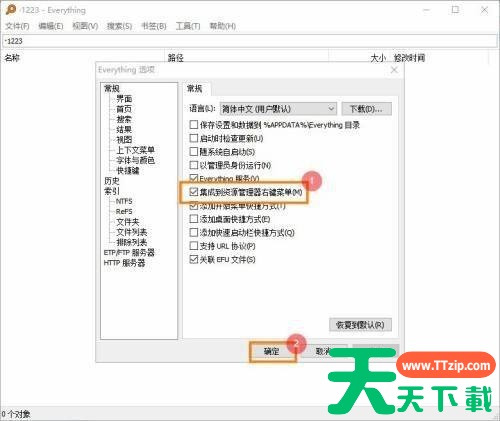Select 文件列表 in the options tree
The image size is (500, 421).
point(132,232)
